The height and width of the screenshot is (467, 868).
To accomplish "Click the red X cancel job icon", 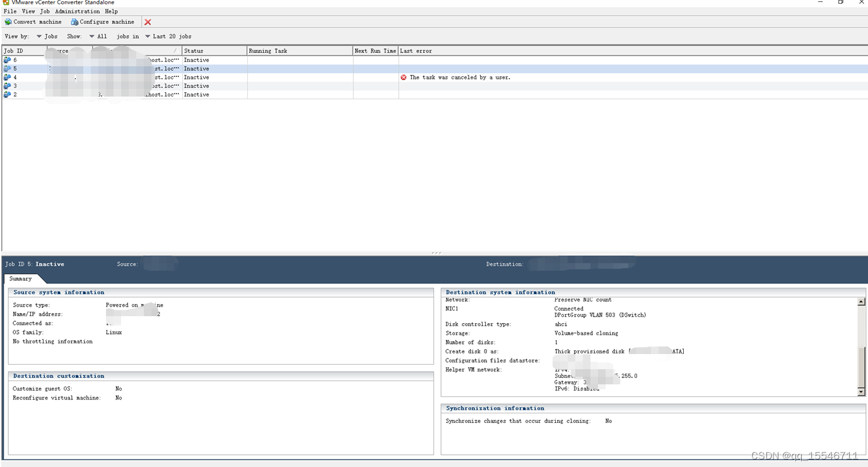I will pos(147,21).
